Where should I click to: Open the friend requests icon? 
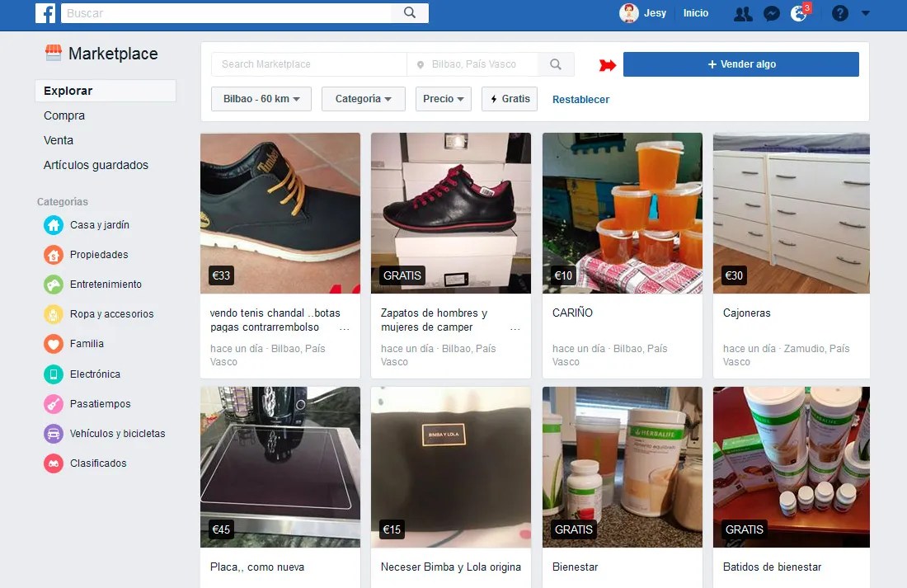(741, 13)
